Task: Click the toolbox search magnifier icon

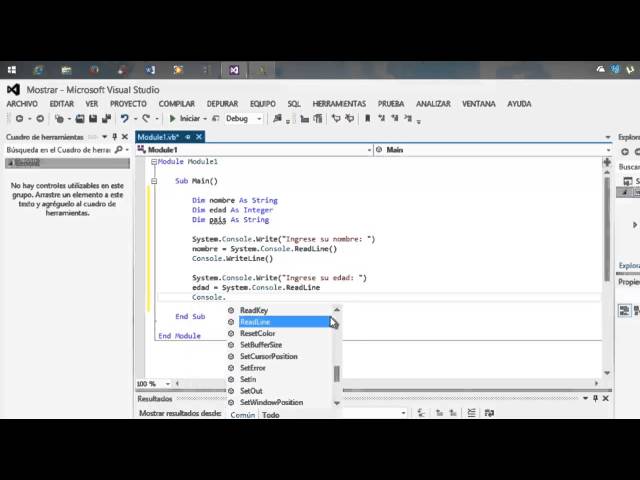Action: click(119, 150)
